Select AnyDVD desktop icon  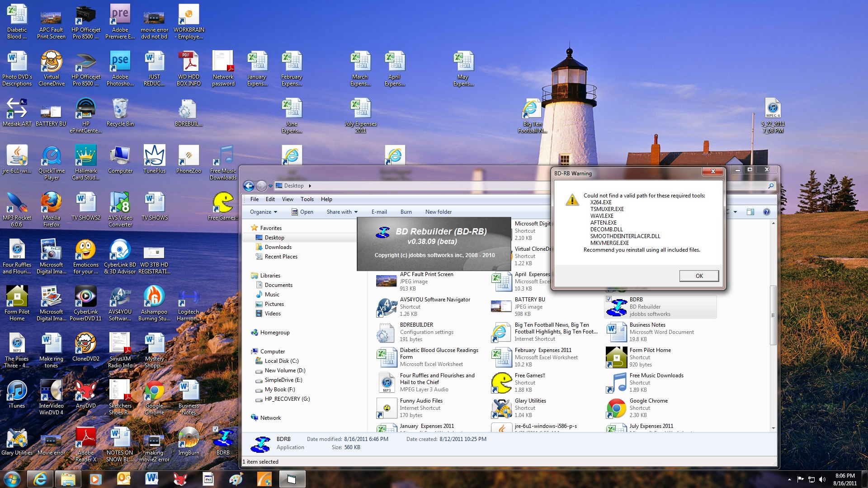(85, 394)
